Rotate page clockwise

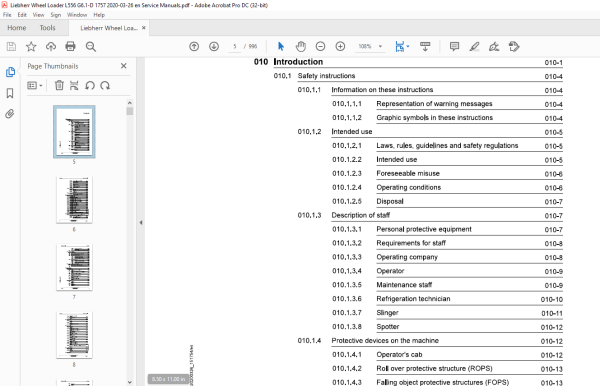tap(105, 85)
